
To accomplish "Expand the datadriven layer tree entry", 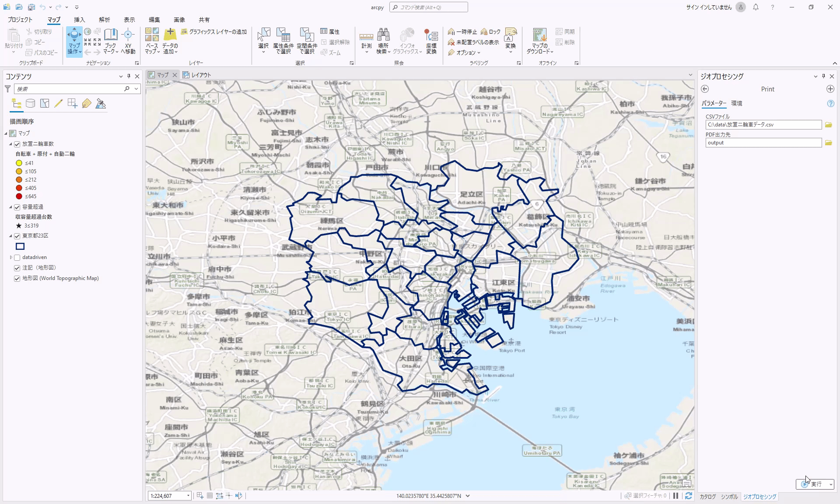I will tap(11, 257).
